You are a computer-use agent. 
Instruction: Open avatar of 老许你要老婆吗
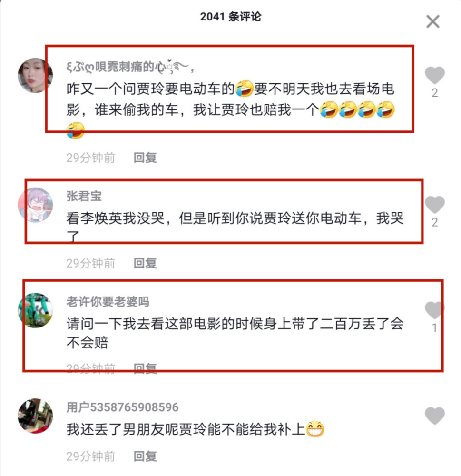click(35, 310)
